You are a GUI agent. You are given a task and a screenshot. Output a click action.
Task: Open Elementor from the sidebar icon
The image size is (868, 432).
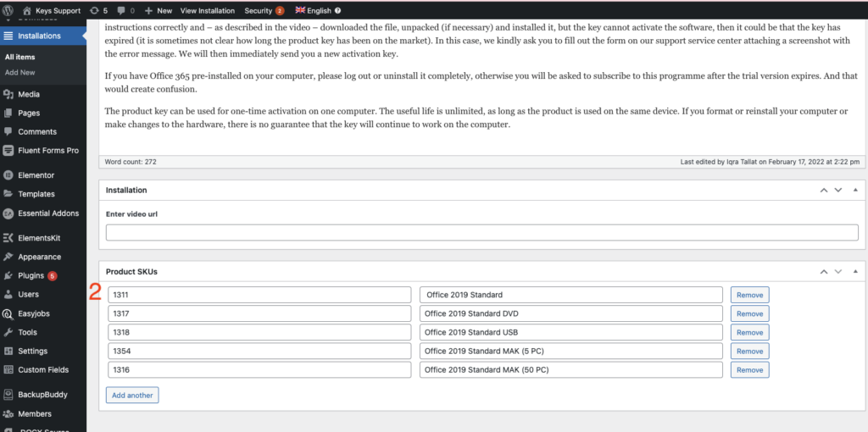[x=8, y=175]
